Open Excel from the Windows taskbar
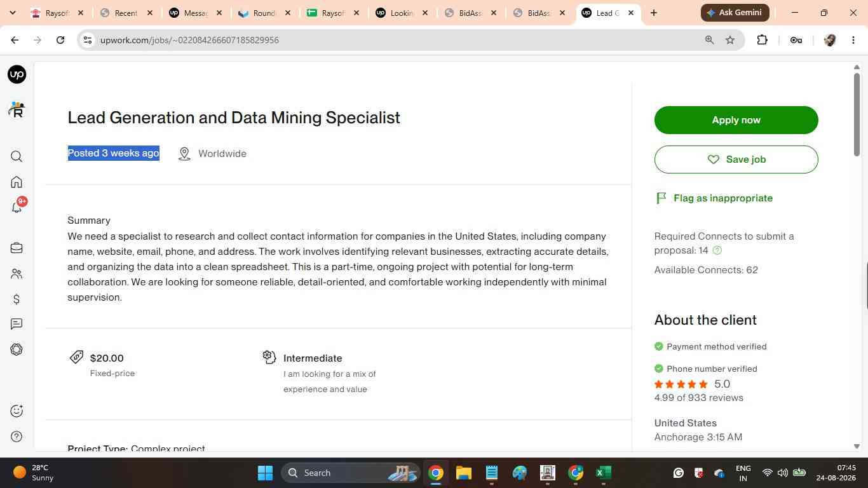 click(604, 473)
